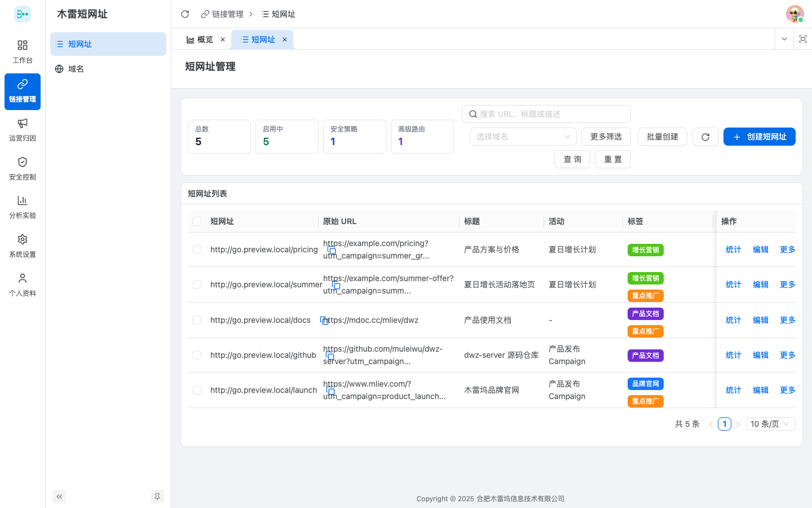The width and height of the screenshot is (812, 508).
Task: Open 系统设置 sidebar section
Action: point(23,246)
